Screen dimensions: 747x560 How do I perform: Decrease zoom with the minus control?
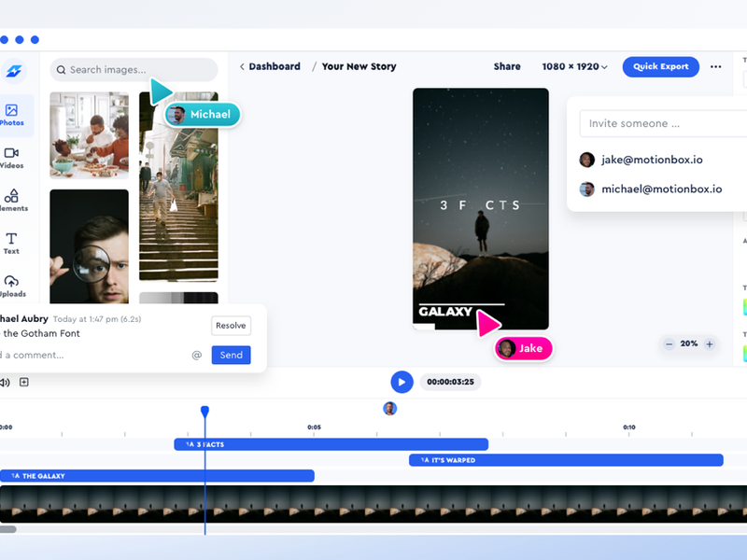pos(669,343)
